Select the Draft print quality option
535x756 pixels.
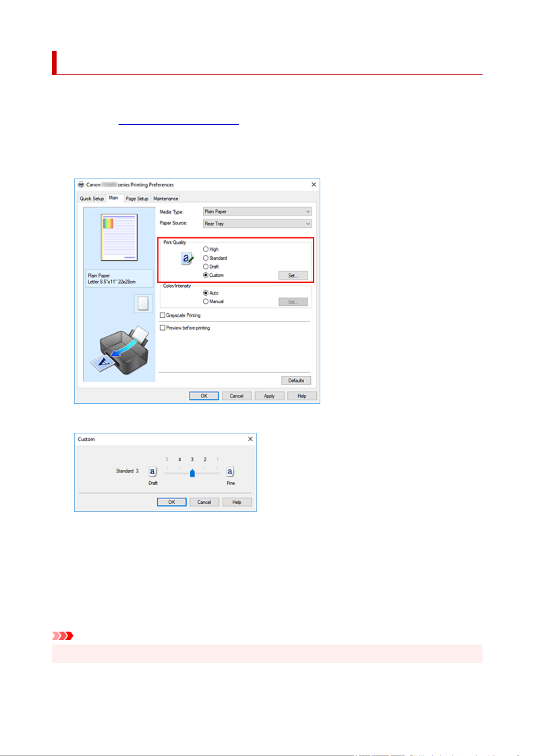[211, 267]
